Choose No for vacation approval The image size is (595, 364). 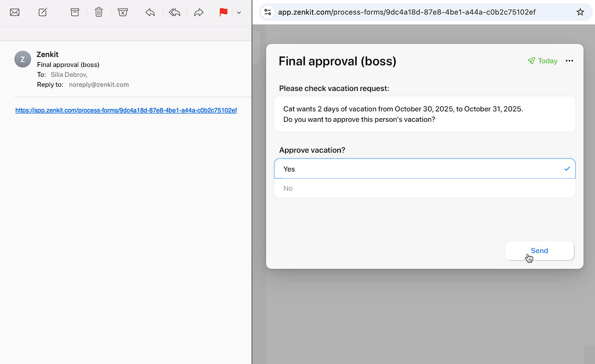[x=424, y=188]
